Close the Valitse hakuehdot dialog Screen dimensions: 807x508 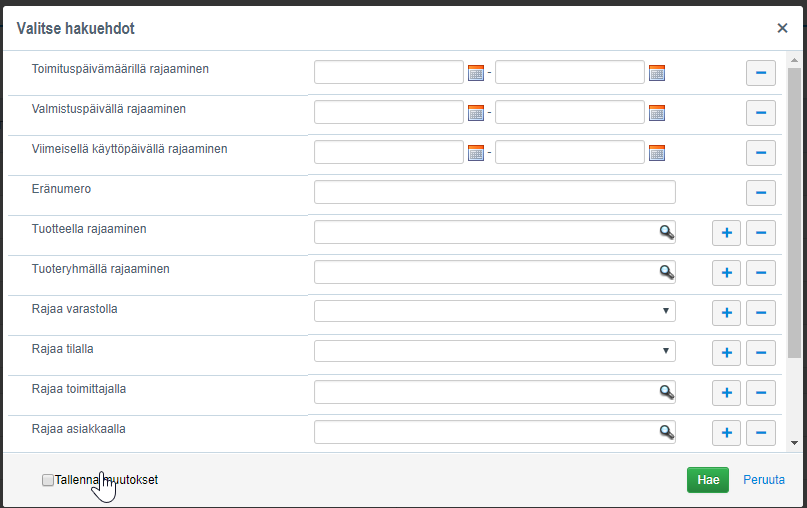click(x=782, y=28)
